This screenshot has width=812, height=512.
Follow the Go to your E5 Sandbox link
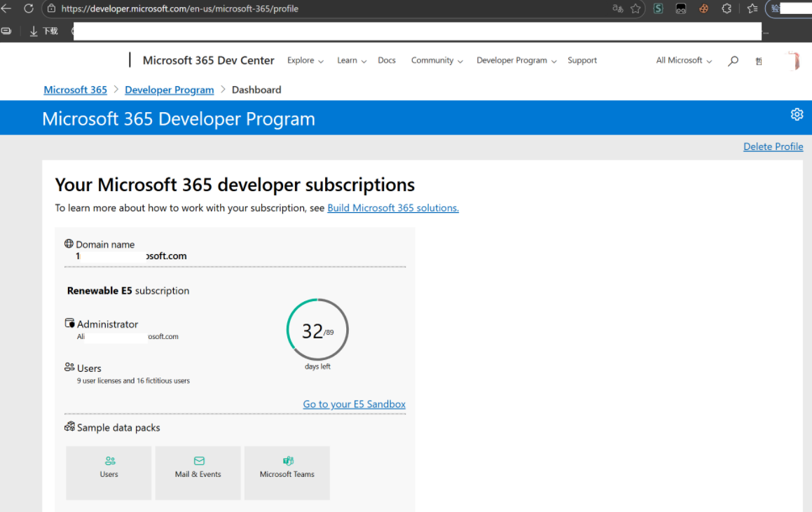click(x=354, y=404)
